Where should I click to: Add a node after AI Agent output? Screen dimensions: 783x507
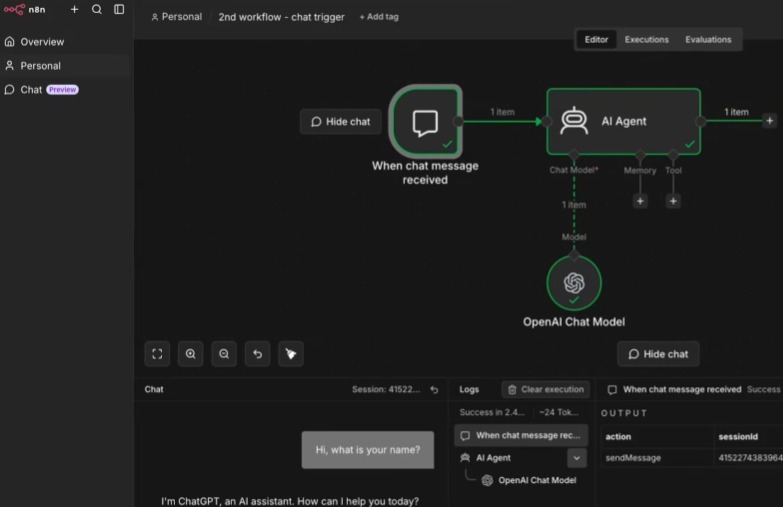tap(770, 121)
